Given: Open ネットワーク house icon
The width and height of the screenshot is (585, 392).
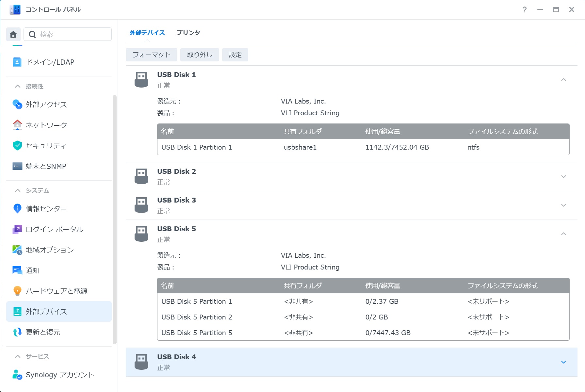Looking at the screenshot, I should click(17, 125).
